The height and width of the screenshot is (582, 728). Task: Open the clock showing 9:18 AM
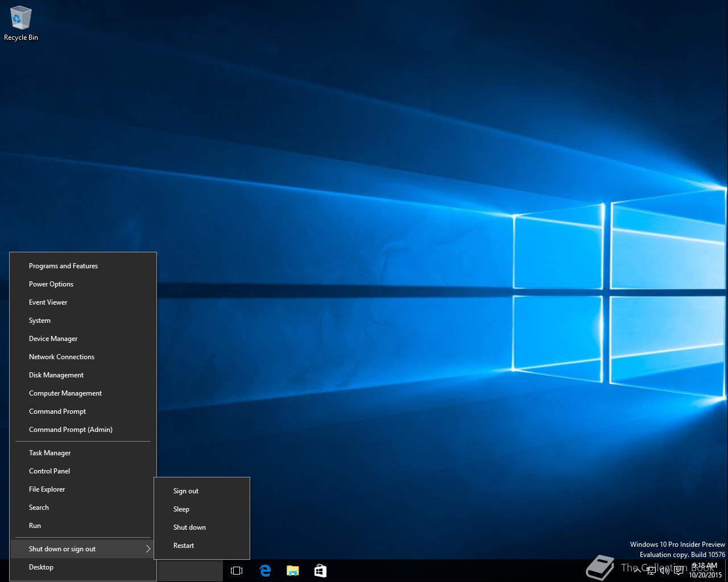[705, 571]
